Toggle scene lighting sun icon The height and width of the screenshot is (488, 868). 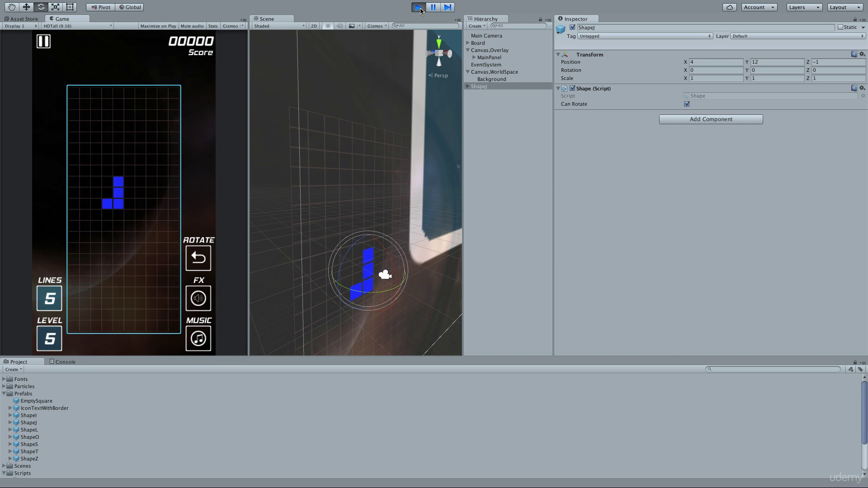[328, 26]
